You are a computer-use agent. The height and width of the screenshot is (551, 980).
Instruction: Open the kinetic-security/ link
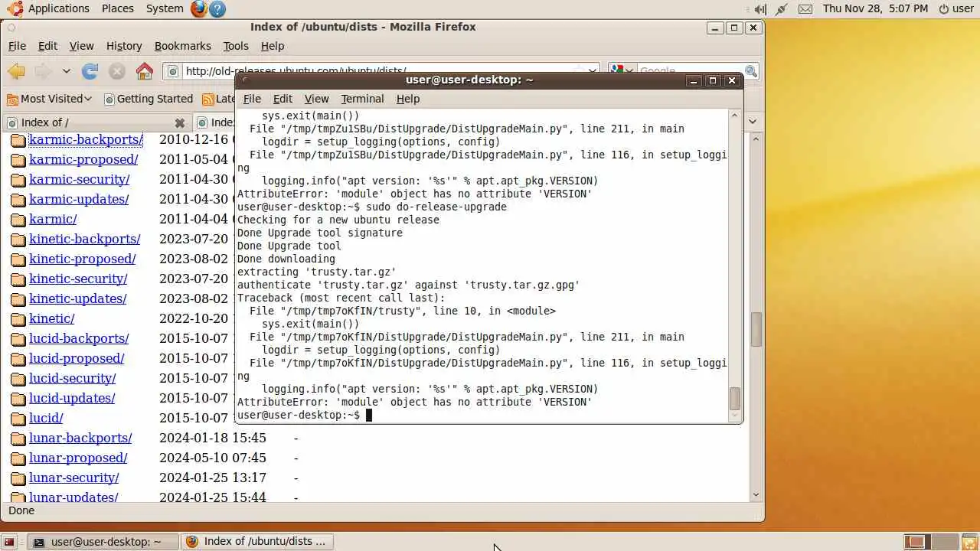click(78, 279)
